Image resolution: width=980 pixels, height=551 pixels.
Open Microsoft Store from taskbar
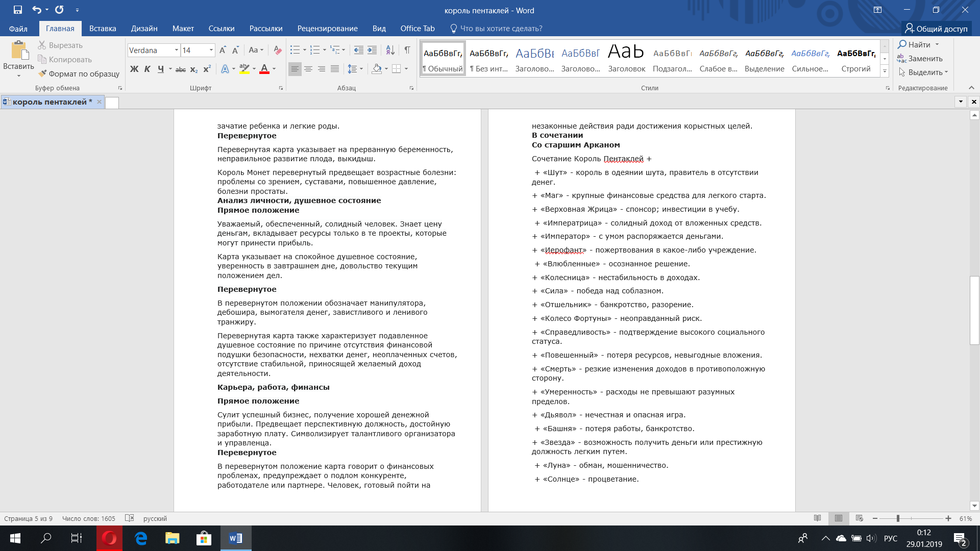pyautogui.click(x=204, y=538)
